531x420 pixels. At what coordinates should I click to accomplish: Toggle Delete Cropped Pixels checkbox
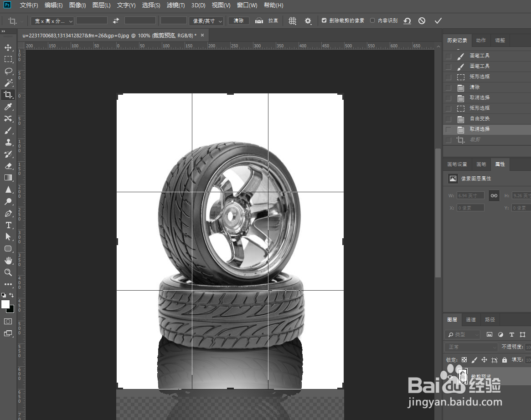tap(324, 20)
